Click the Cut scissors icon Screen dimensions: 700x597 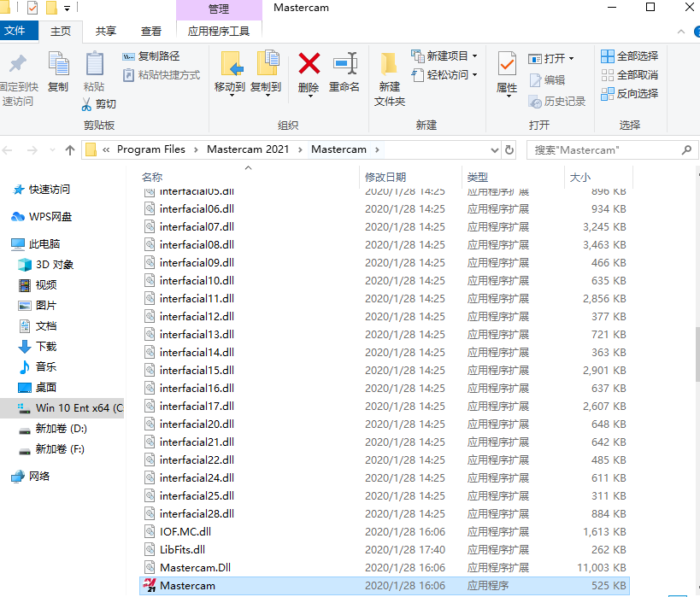pyautogui.click(x=86, y=104)
